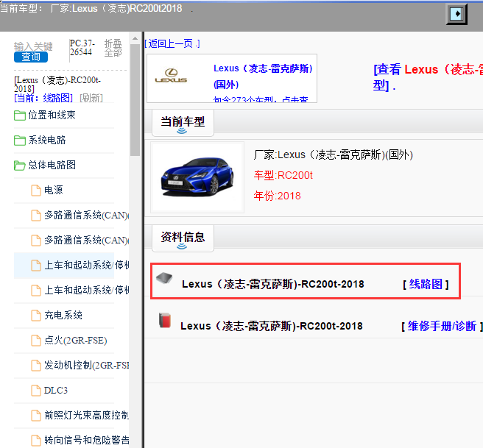The image size is (483, 448).
Task: Click the left panel vertical scrollbar thumb
Action: pyautogui.click(x=135, y=100)
